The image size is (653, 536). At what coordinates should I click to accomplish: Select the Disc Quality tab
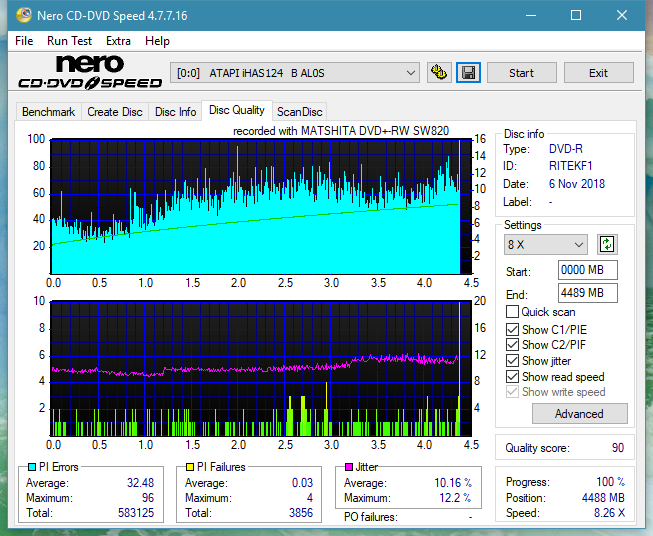coord(237,110)
